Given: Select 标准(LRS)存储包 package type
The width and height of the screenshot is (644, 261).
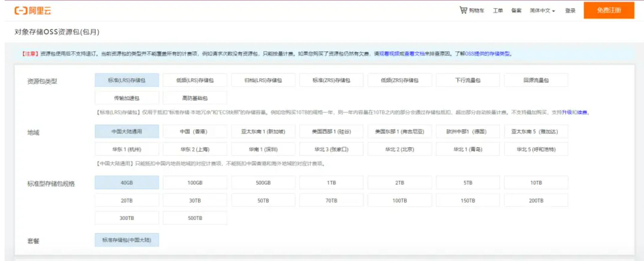Looking at the screenshot, I should [x=127, y=80].
